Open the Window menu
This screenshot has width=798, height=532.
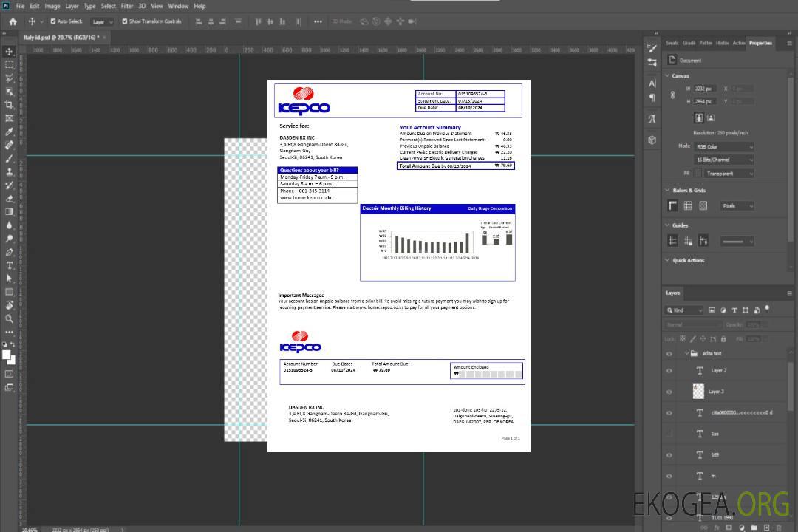(x=178, y=6)
